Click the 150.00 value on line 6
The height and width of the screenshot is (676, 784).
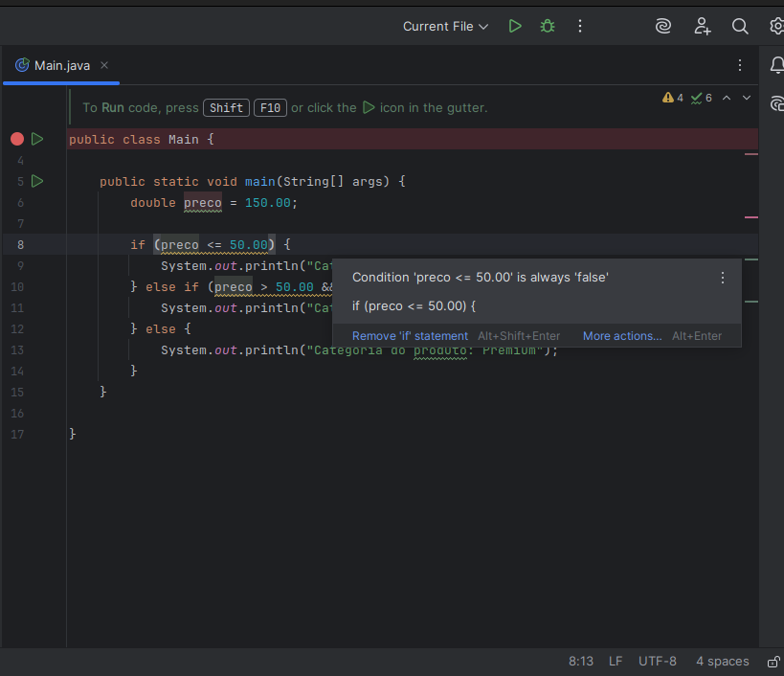coord(267,202)
